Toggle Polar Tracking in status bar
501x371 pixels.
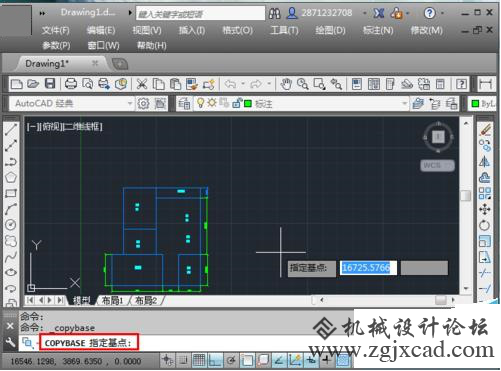[x=231, y=360]
